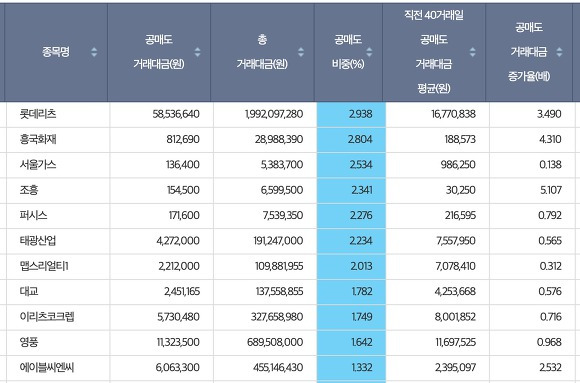580x383 pixels.
Task: Click short-sale amount 58,536,640
Action: coord(176,114)
